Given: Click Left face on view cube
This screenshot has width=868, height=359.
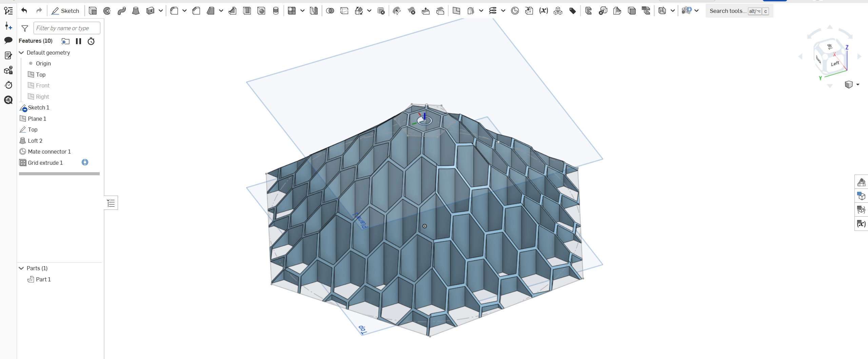Looking at the screenshot, I should click(835, 63).
